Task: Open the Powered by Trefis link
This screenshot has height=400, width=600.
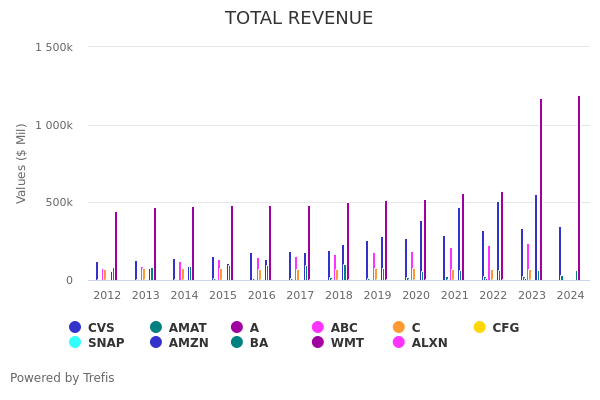Action: tap(62, 378)
